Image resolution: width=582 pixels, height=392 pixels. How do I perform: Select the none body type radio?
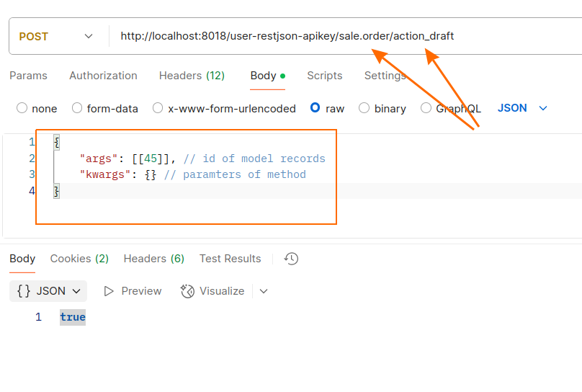coord(22,108)
